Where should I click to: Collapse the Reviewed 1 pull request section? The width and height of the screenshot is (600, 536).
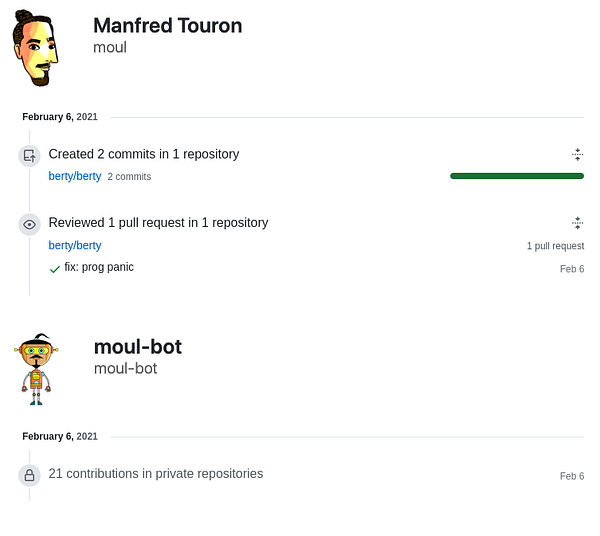coord(577,223)
